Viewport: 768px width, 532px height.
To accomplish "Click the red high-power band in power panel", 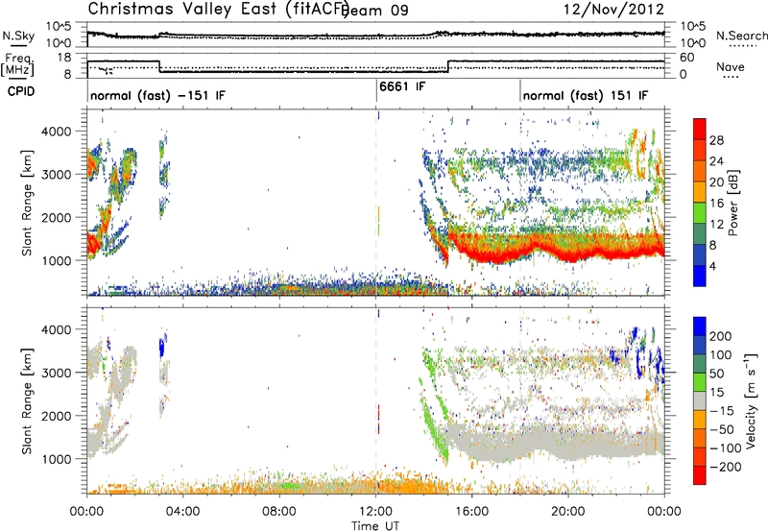I will (556, 248).
